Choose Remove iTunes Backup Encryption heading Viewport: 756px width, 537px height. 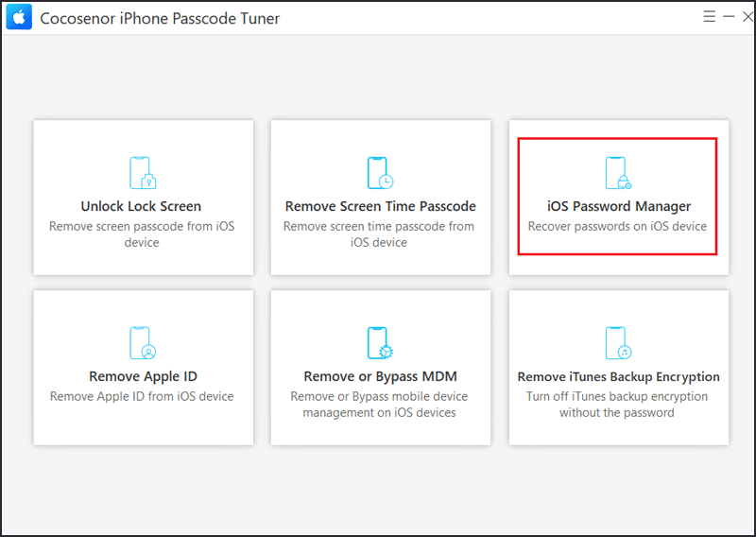[x=619, y=377]
